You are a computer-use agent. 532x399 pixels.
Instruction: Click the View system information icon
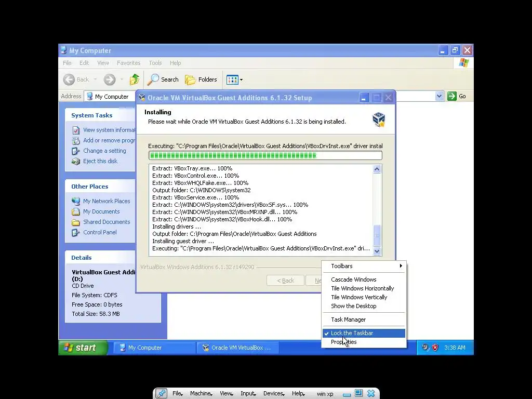click(x=76, y=130)
